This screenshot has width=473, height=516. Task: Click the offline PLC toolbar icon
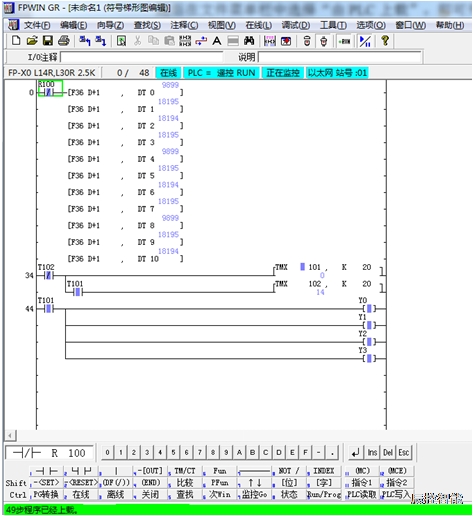click(323, 41)
